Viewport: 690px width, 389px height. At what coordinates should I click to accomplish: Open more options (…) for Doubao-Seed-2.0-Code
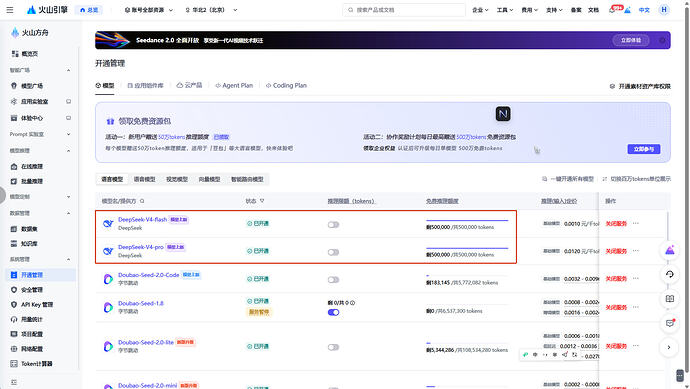636,279
